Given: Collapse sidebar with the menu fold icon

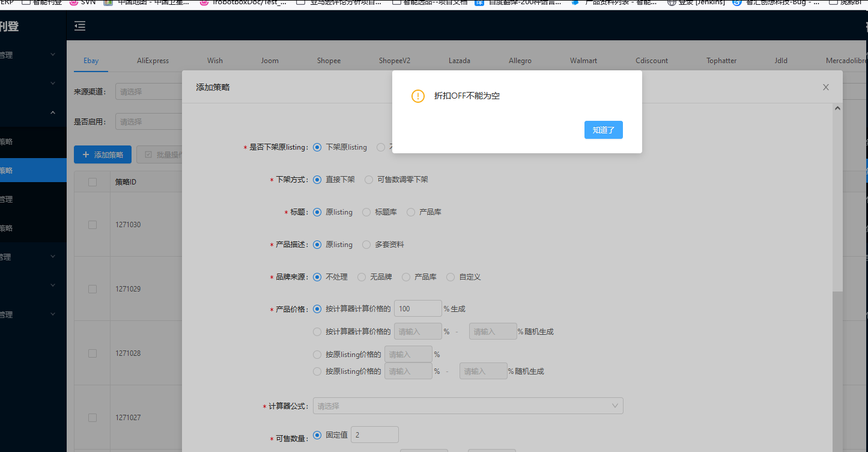Looking at the screenshot, I should pyautogui.click(x=80, y=26).
